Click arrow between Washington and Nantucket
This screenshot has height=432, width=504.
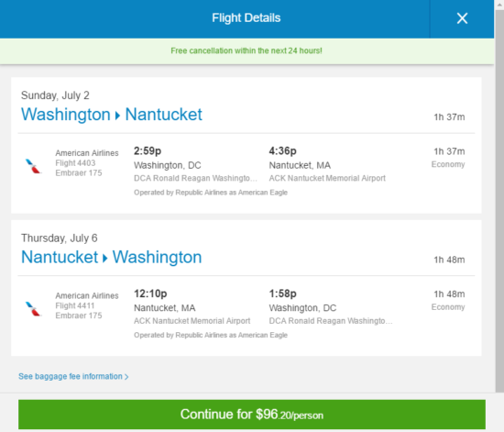tap(117, 116)
